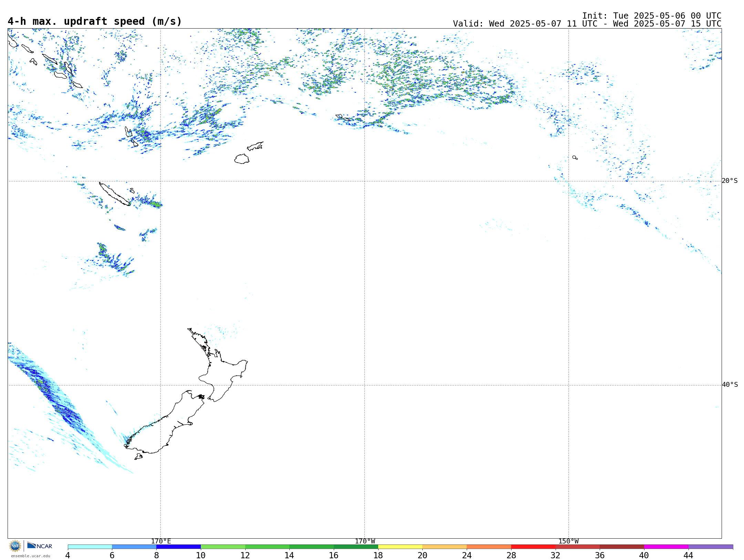The width and height of the screenshot is (744, 560).
Task: Click the 170°E longitude label
Action: 161,541
